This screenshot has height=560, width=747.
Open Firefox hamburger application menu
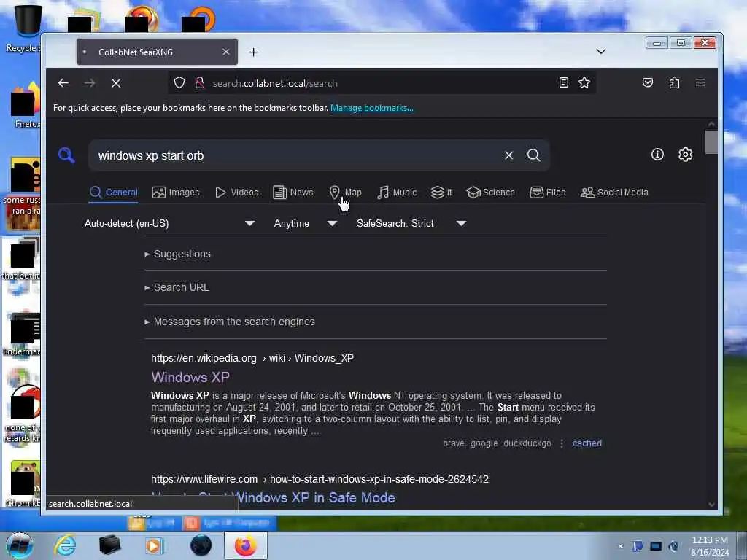pyautogui.click(x=700, y=83)
